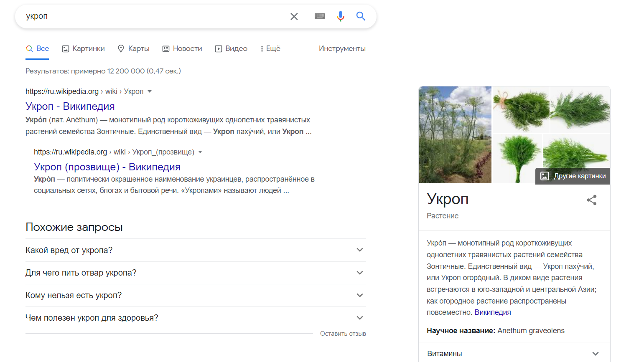Share the Укроп knowledge panel

click(592, 200)
